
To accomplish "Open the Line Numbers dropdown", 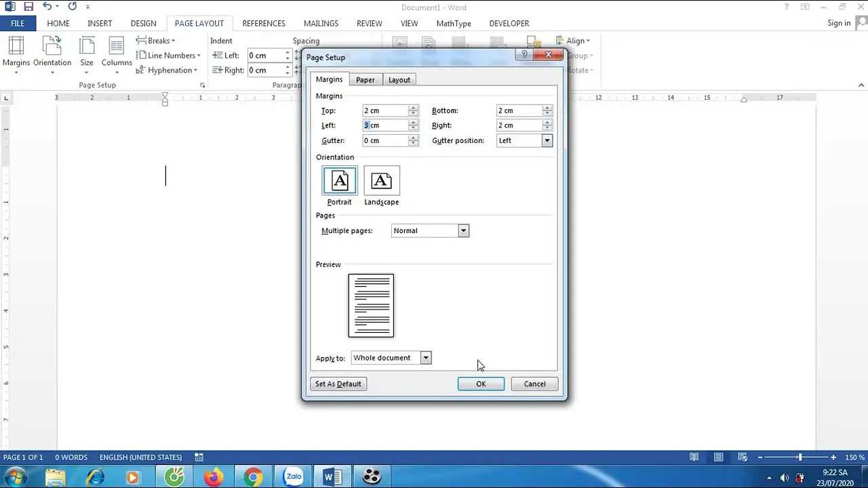I will click(168, 56).
